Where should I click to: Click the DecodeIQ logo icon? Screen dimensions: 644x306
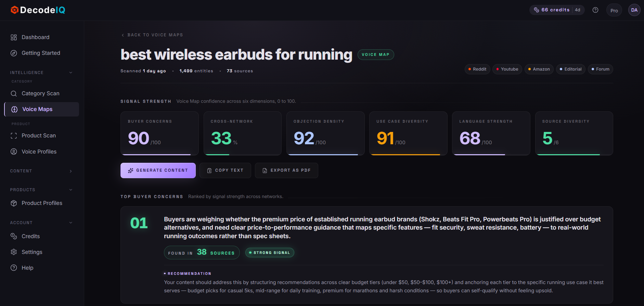[14, 10]
